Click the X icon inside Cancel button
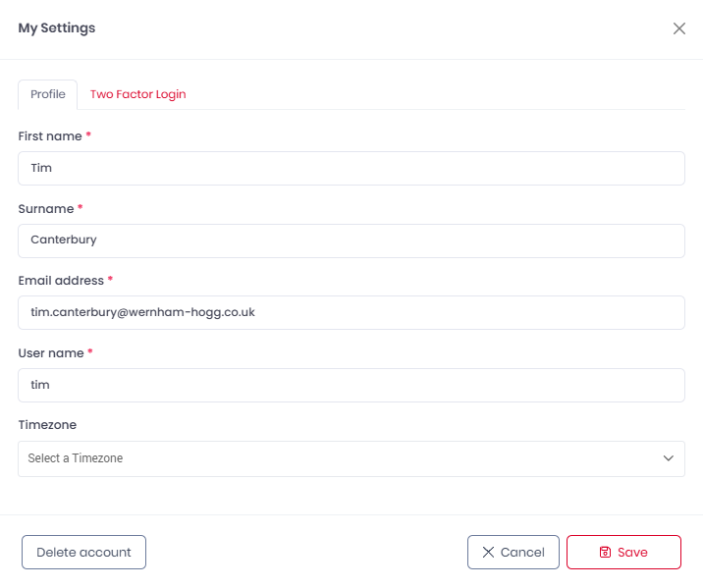Image resolution: width=703 pixels, height=588 pixels. (x=488, y=553)
